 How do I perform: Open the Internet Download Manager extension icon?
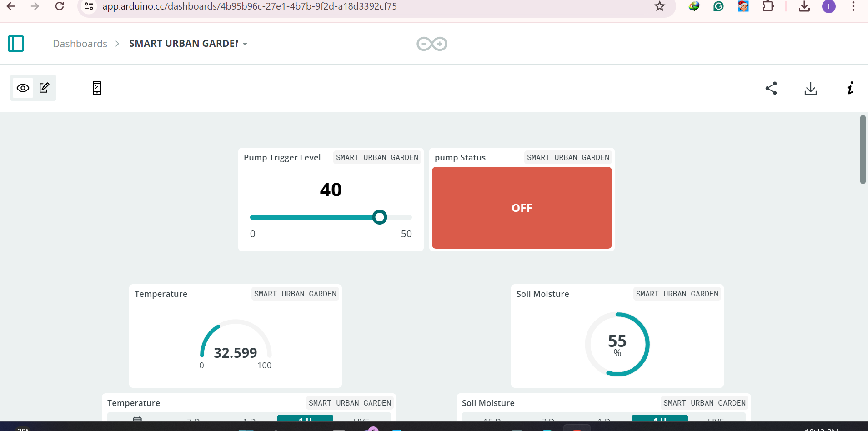pos(694,6)
